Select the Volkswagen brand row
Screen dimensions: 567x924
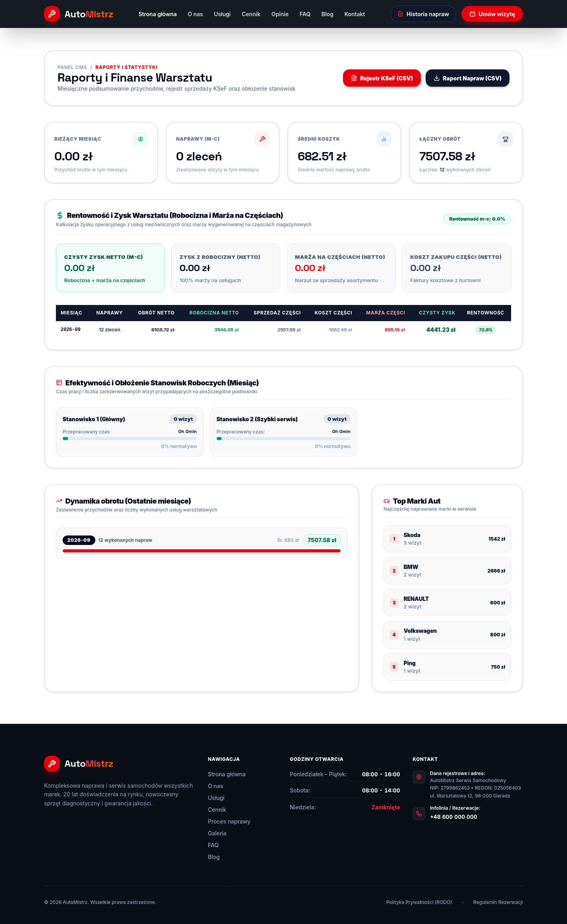[447, 635]
